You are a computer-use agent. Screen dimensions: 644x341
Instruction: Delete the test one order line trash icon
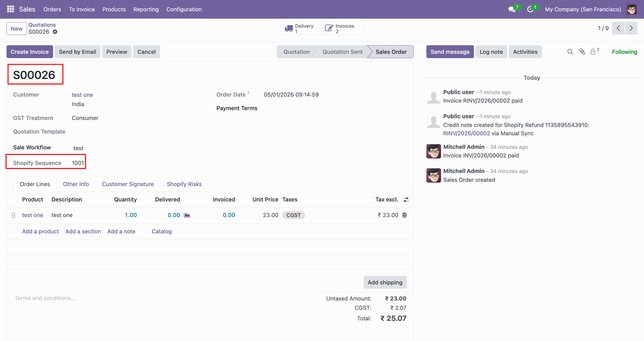pyautogui.click(x=405, y=215)
